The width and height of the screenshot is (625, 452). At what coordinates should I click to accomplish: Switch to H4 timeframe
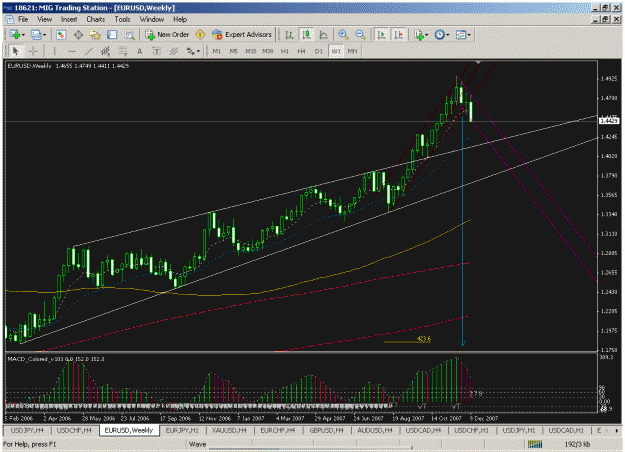(x=301, y=51)
